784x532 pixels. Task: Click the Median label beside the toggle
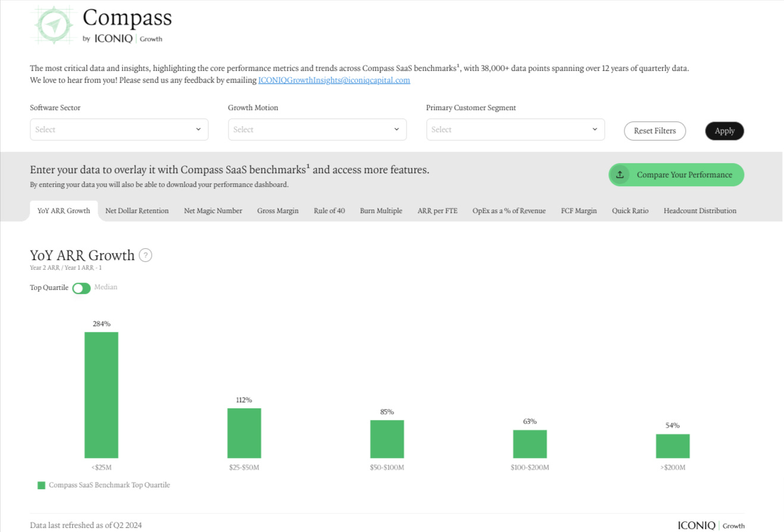[x=106, y=287]
